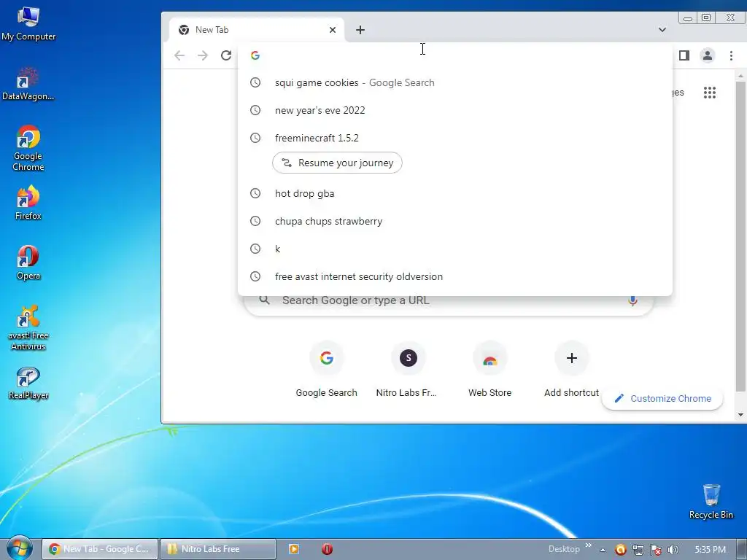Click the avast orange tray icon
The height and width of the screenshot is (560, 747).
click(620, 550)
